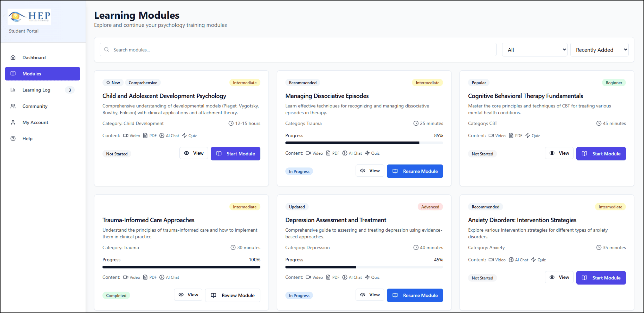Click AI Chat icon in Anxiety Disorders card
The width and height of the screenshot is (644, 313).
tap(511, 260)
